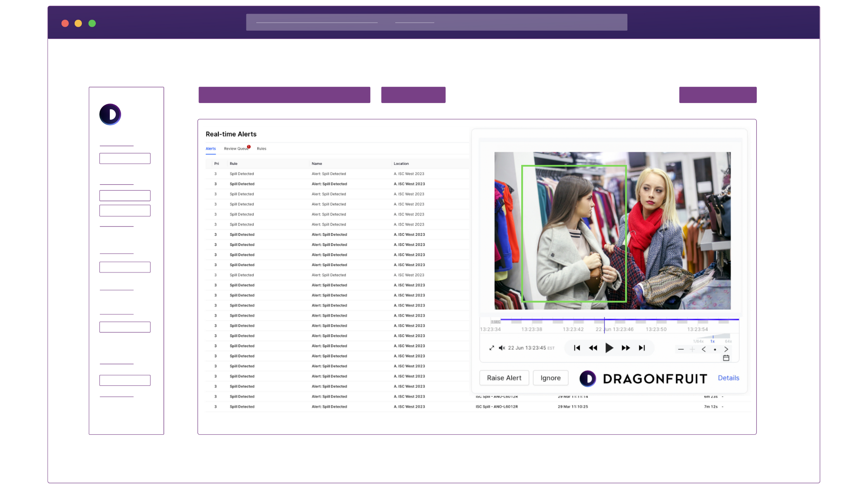Zoom out the timeline using the minus icon

681,349
